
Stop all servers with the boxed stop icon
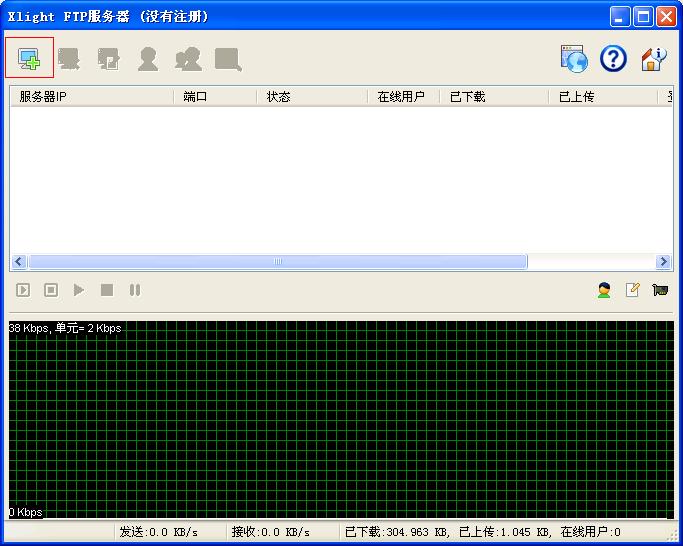(x=51, y=290)
